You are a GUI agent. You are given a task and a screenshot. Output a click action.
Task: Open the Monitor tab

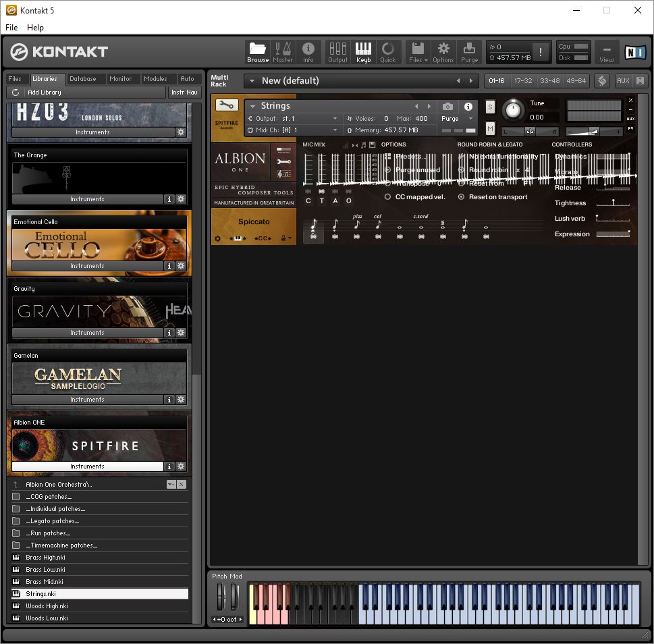pyautogui.click(x=120, y=78)
